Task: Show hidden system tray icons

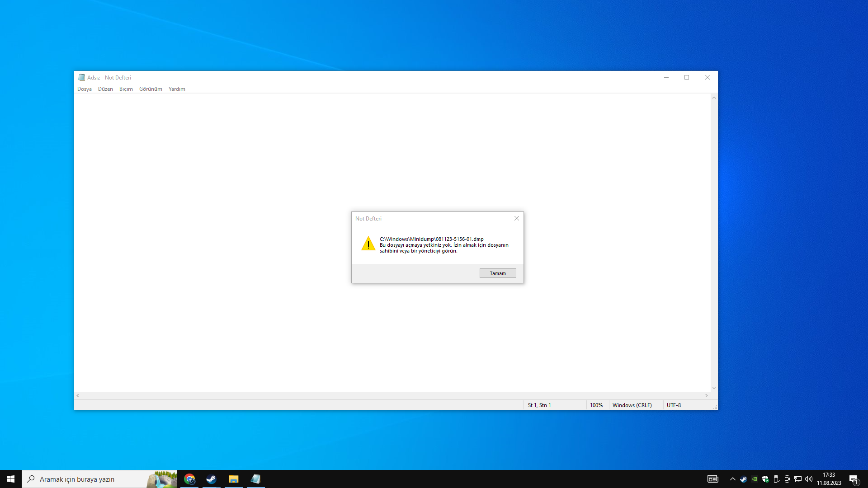Action: coord(732,479)
